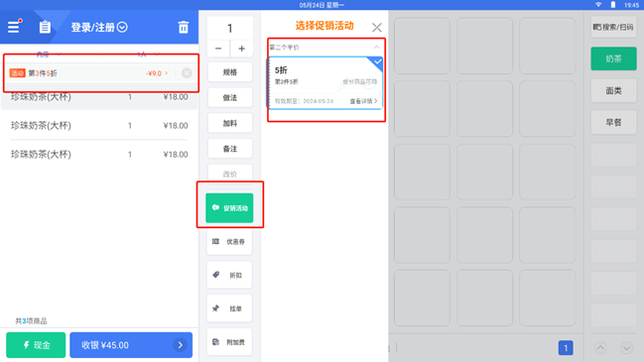Switch to the 早餐 category tab
The image size is (644, 362).
613,122
